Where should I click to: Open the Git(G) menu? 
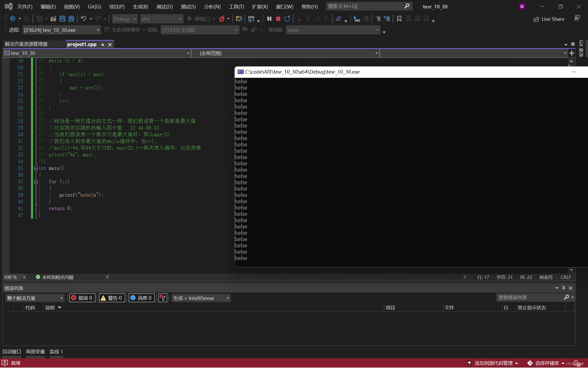coord(94,7)
